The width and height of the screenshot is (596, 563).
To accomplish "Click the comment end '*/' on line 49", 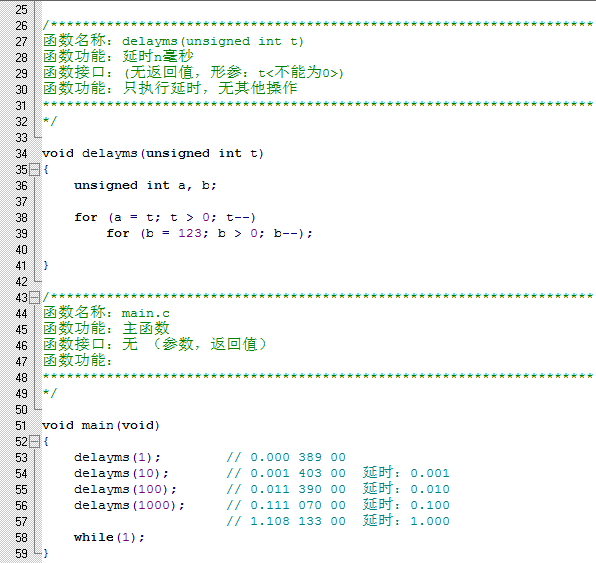I will (50, 393).
